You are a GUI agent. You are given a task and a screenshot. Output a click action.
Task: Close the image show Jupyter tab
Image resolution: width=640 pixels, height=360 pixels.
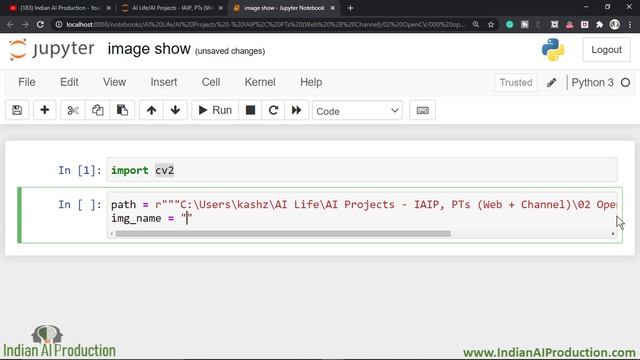tap(333, 8)
